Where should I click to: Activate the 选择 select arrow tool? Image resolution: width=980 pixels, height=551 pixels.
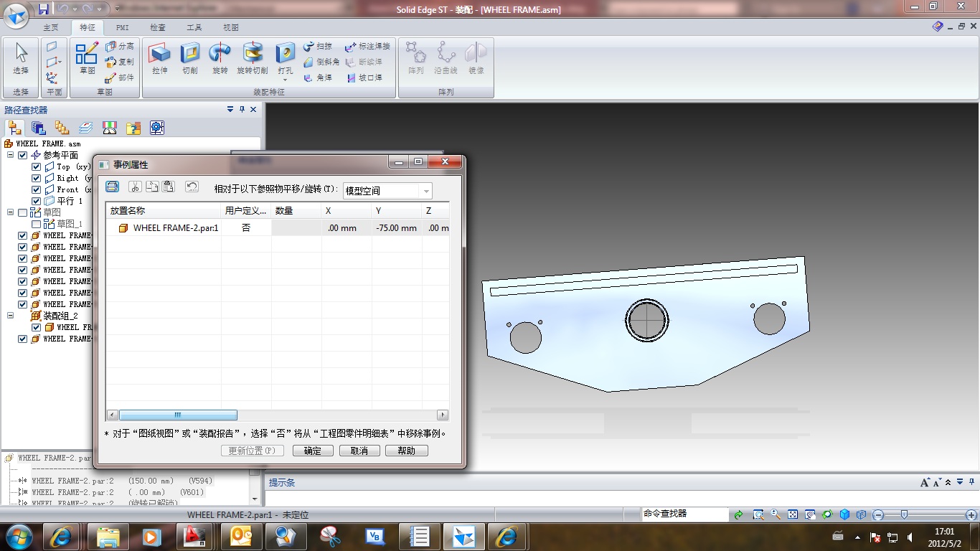[x=21, y=59]
